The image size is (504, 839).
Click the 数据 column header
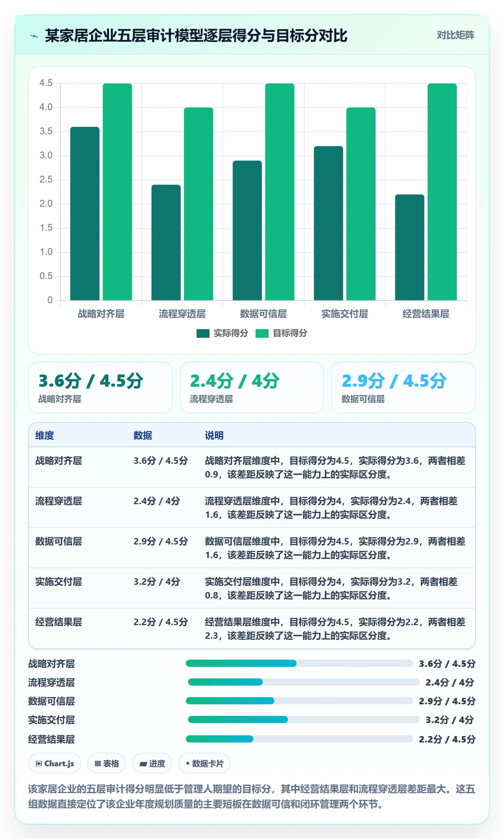pyautogui.click(x=143, y=435)
